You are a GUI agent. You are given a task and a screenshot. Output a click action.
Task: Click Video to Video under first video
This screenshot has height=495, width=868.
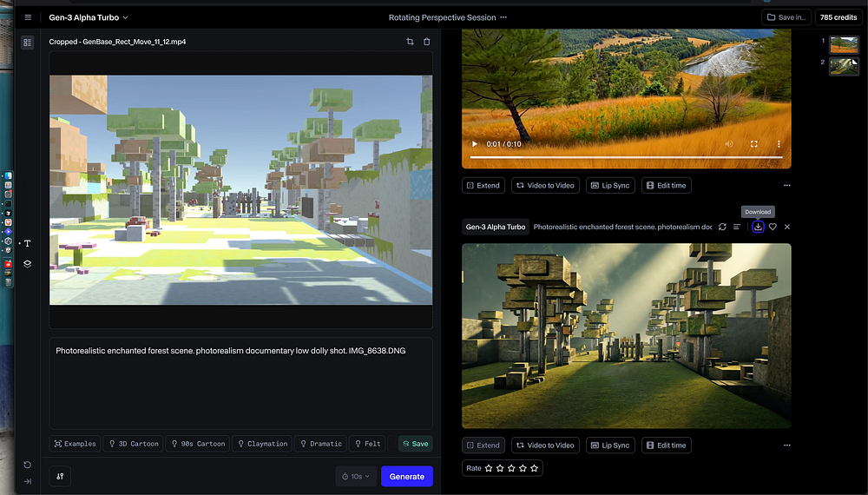click(545, 186)
